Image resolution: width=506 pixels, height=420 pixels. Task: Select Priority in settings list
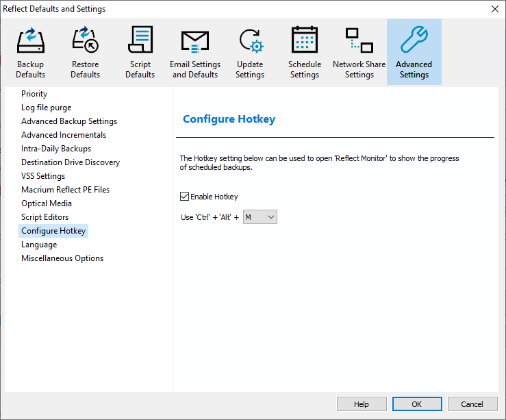click(x=34, y=94)
